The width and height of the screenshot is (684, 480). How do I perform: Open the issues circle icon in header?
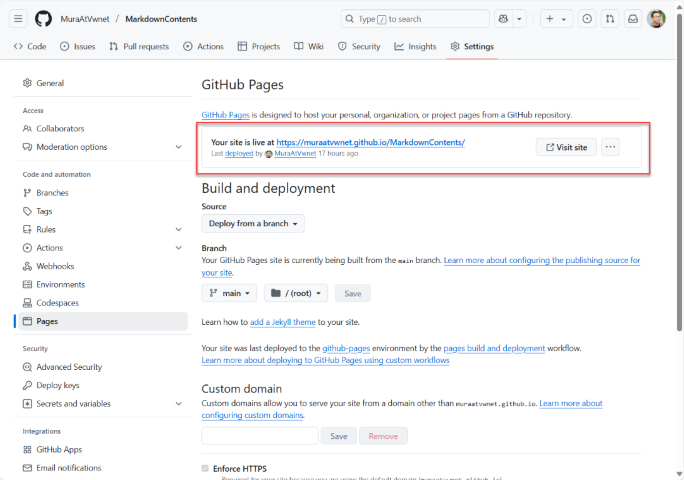[587, 19]
